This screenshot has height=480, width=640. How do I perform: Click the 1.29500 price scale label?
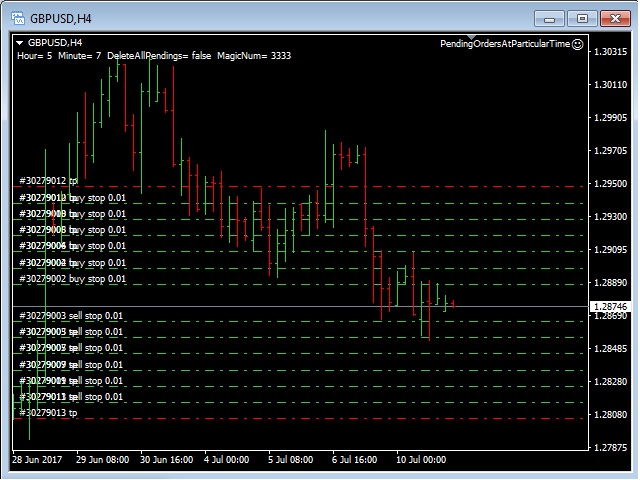click(x=610, y=184)
